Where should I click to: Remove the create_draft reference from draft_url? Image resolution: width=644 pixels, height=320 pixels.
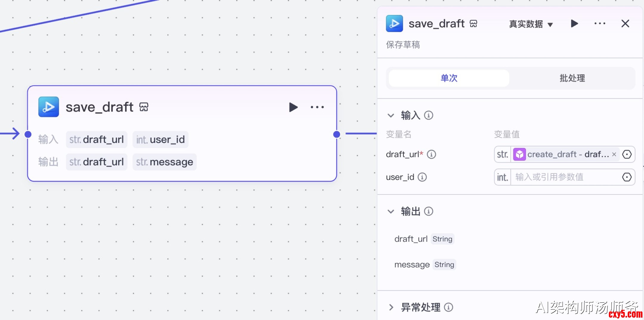[614, 154]
